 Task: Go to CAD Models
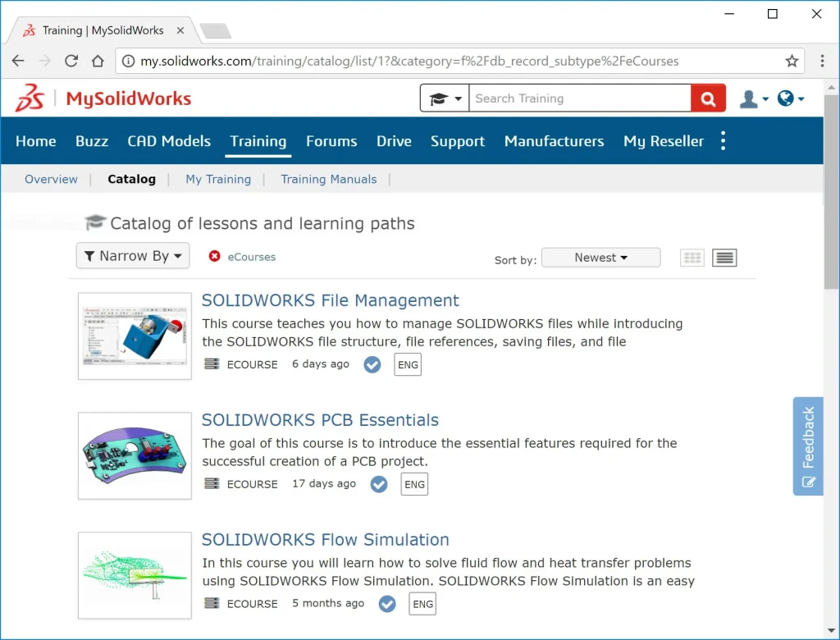tap(169, 141)
